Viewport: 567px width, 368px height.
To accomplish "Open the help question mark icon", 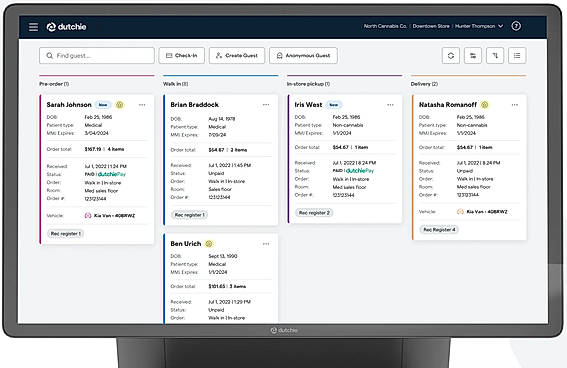I will click(x=516, y=26).
